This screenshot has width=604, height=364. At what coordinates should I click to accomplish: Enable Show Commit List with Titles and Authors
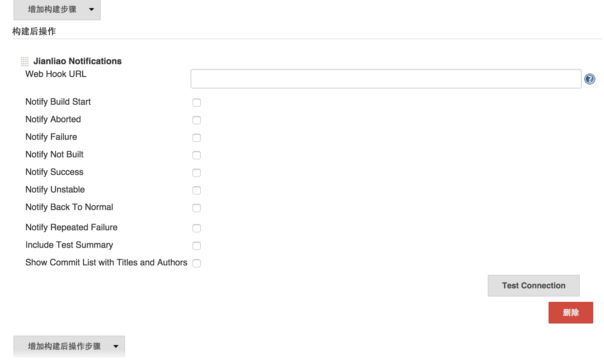[196, 263]
